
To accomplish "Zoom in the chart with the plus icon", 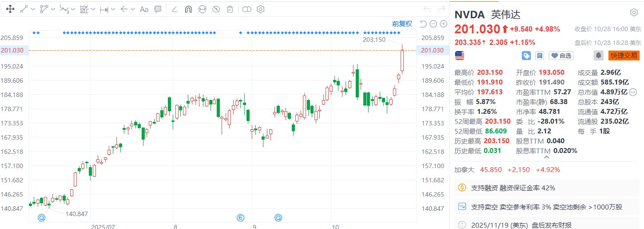I will [x=443, y=24].
